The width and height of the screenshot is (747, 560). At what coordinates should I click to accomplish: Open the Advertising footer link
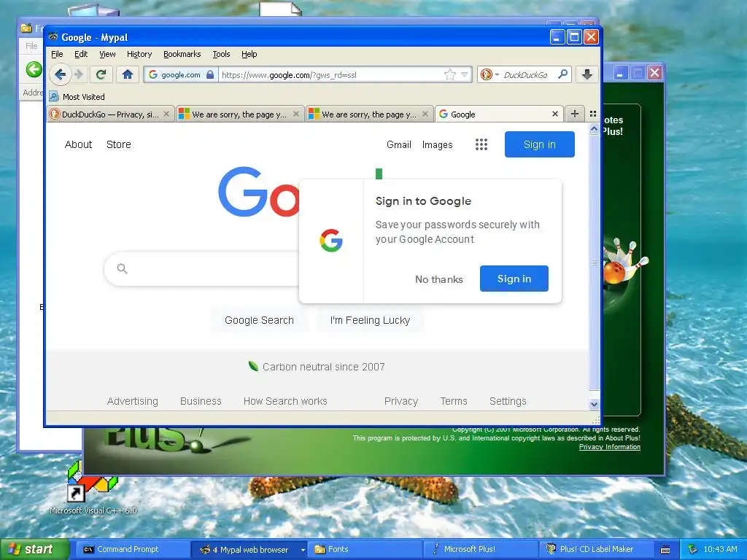[x=133, y=401]
